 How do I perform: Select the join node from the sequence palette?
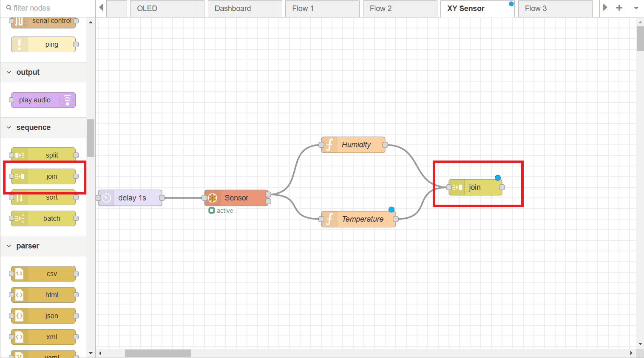click(x=43, y=176)
